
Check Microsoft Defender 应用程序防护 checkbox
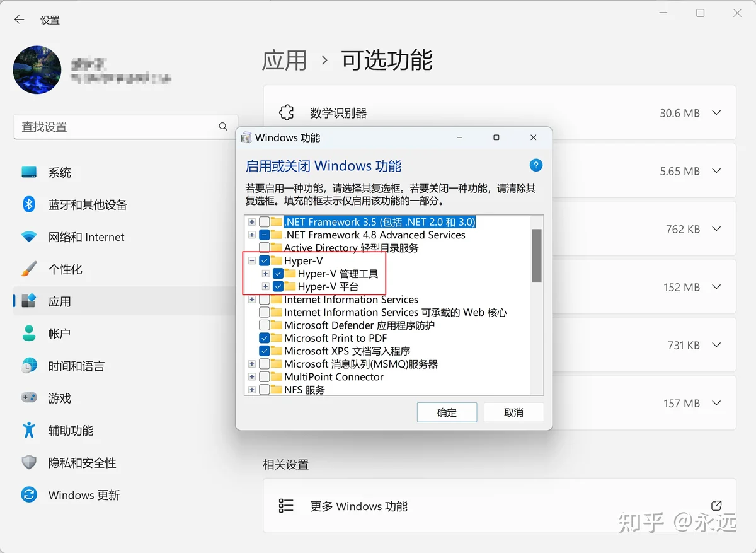265,325
